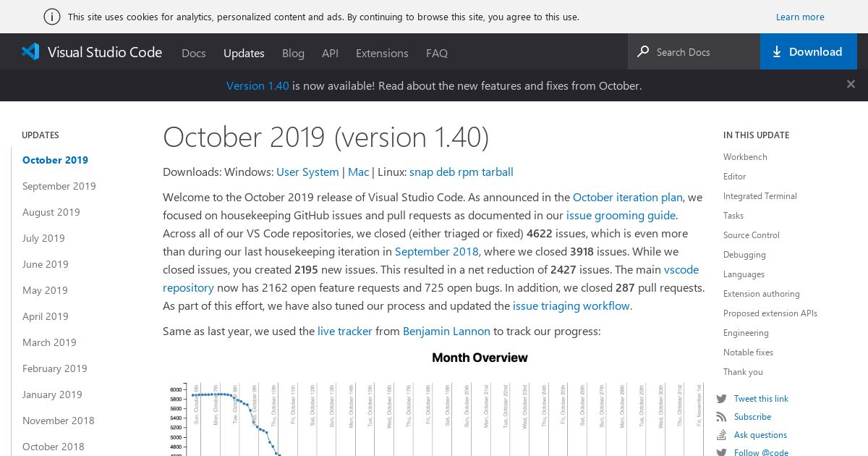Image resolution: width=868 pixels, height=456 pixels.
Task: Click the search magnifier icon
Action: click(x=643, y=51)
